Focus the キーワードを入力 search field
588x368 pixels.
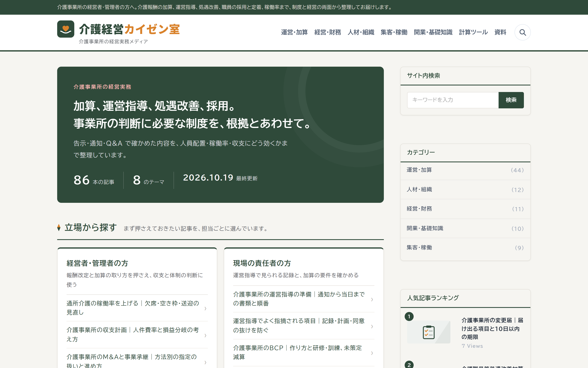pos(453,100)
